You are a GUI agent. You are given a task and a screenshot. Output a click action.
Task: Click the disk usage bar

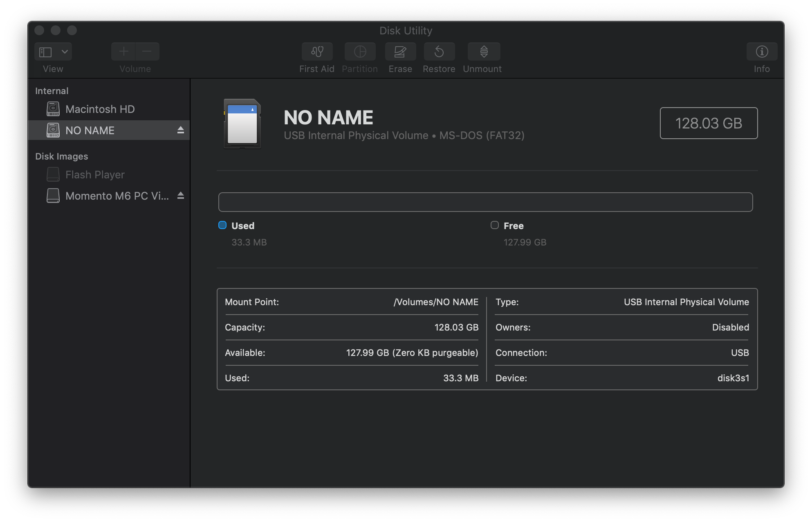485,202
